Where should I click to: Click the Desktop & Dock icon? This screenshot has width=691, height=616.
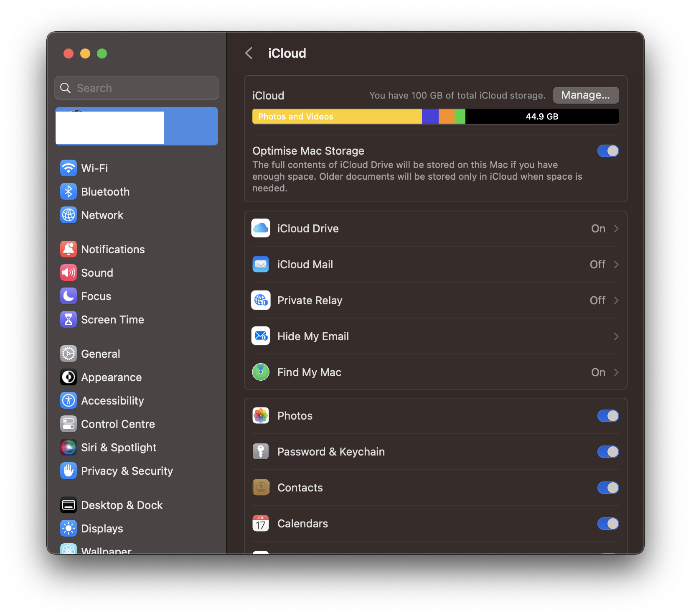coord(69,505)
